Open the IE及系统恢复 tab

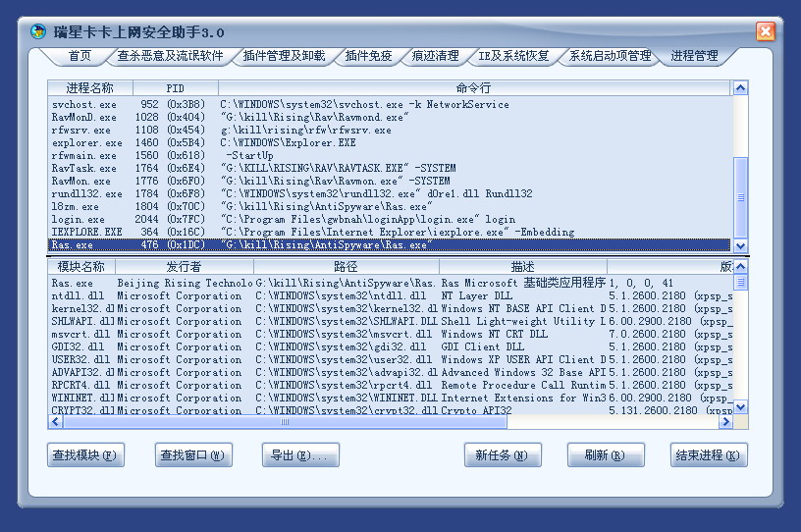[513, 56]
